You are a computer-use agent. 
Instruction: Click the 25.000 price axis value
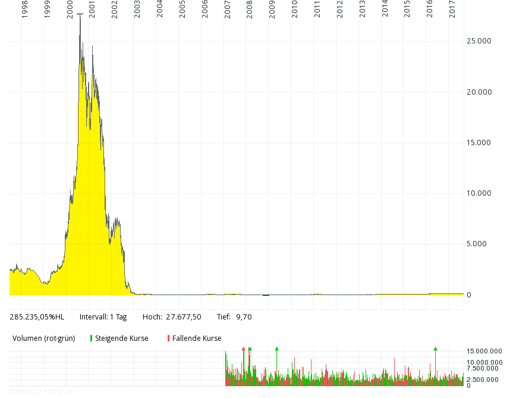click(479, 40)
